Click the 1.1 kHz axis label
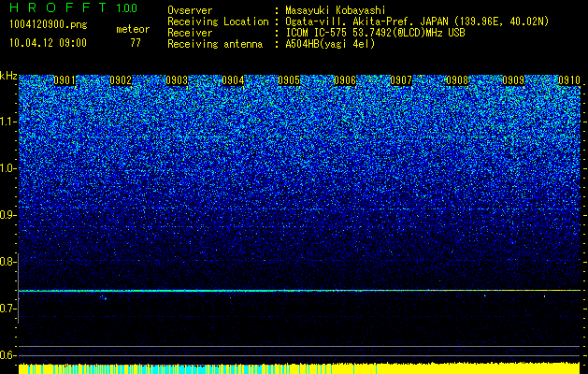The width and height of the screenshot is (588, 374). point(7,122)
